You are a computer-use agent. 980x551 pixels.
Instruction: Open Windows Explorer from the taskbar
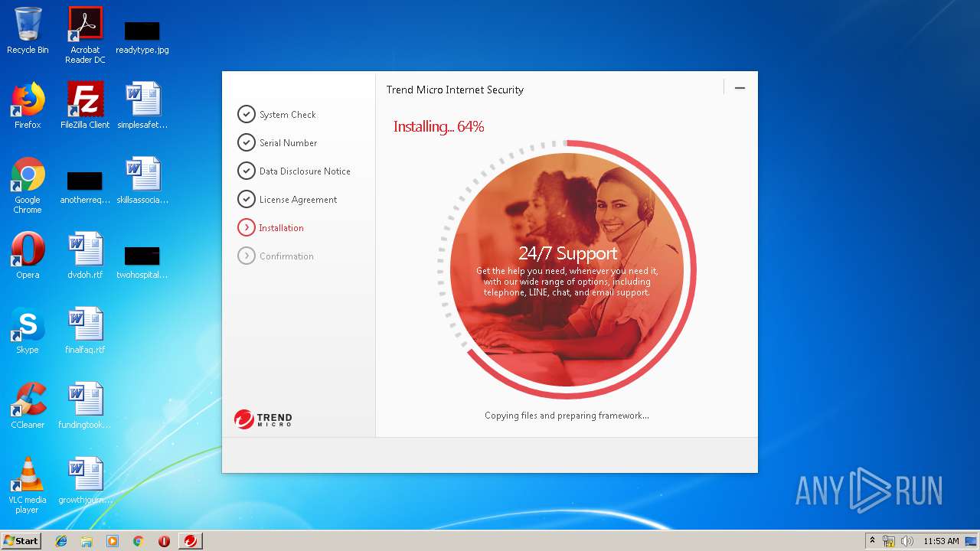pos(87,541)
